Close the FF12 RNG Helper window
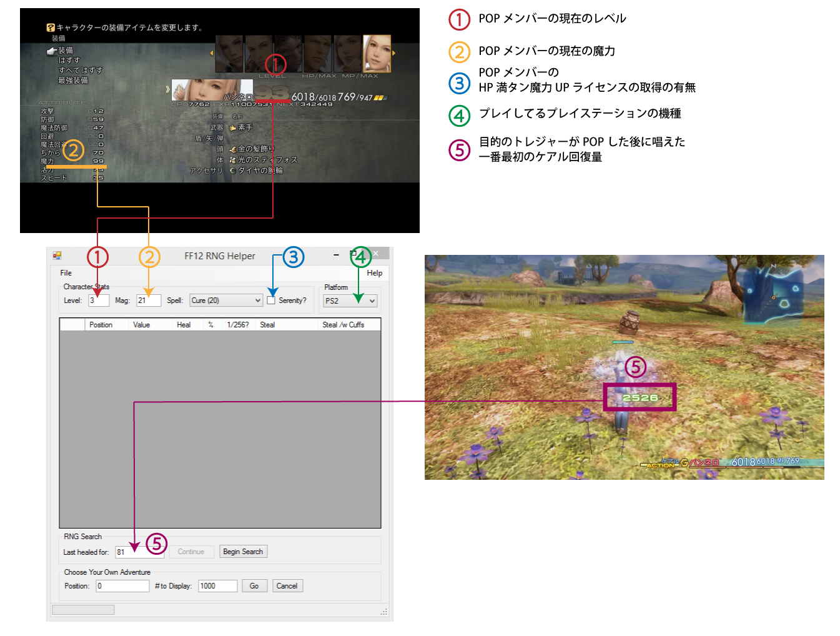Viewport: 840px width, 636px height. click(x=376, y=254)
